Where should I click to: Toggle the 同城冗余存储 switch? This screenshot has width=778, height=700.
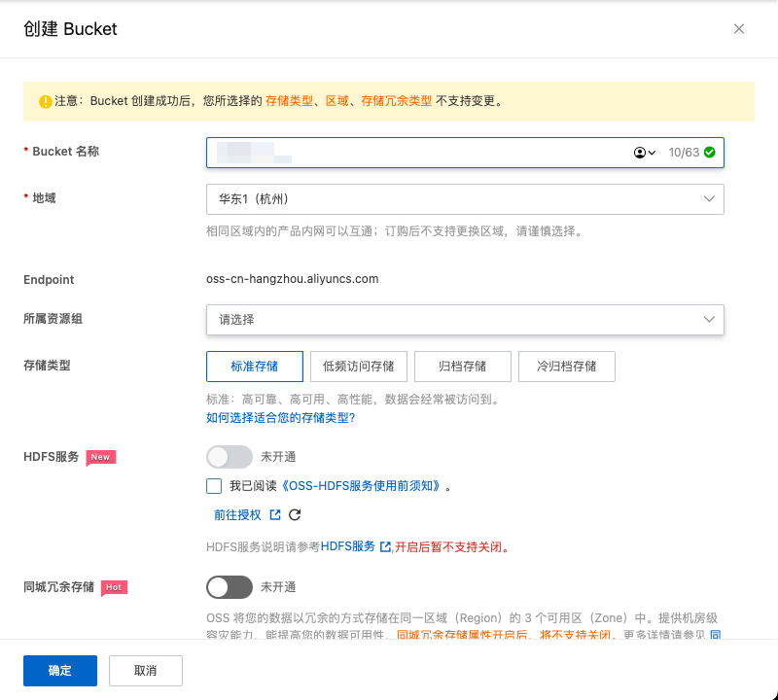(x=230, y=587)
